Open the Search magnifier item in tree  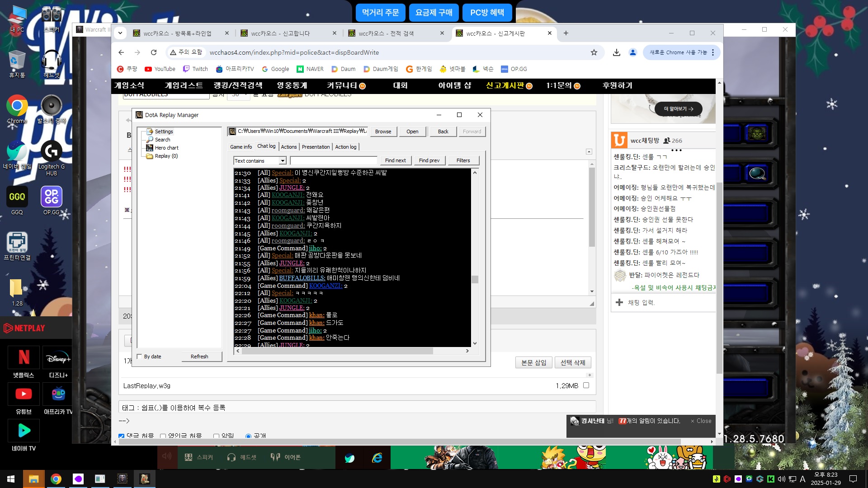click(162, 140)
